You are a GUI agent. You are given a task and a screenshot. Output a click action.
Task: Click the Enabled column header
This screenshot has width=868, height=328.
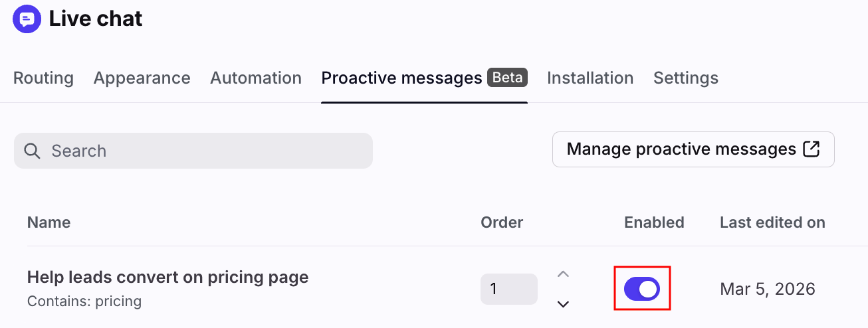654,222
